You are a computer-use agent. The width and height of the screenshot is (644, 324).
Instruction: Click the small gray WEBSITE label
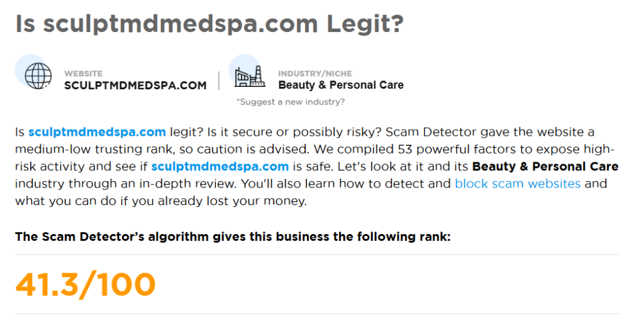[x=83, y=74]
